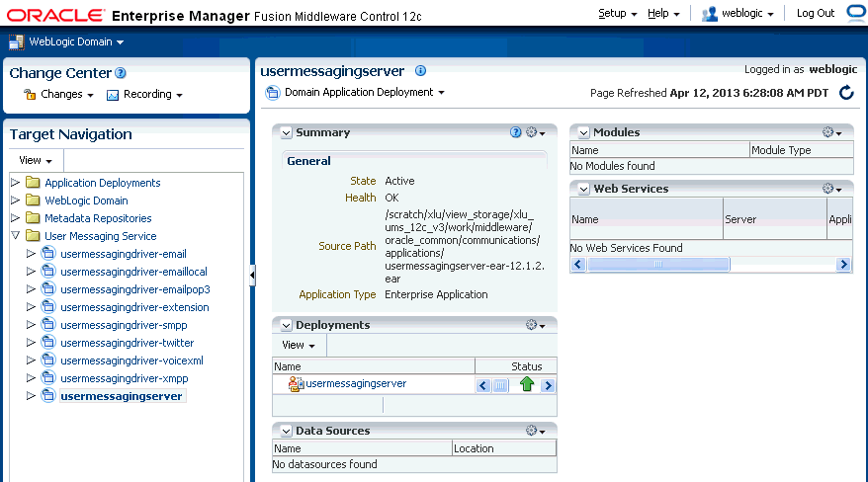Open Web Services panel gear options
This screenshot has width=868, height=482.
(832, 189)
